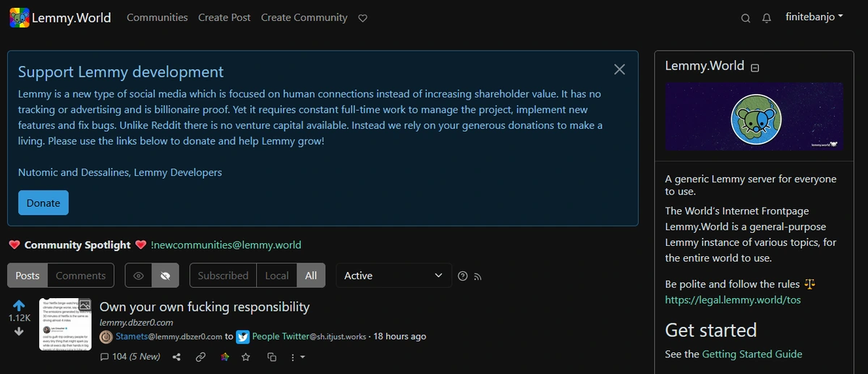This screenshot has height=374, width=868.
Task: Open Communities in the navbar
Action: (157, 17)
